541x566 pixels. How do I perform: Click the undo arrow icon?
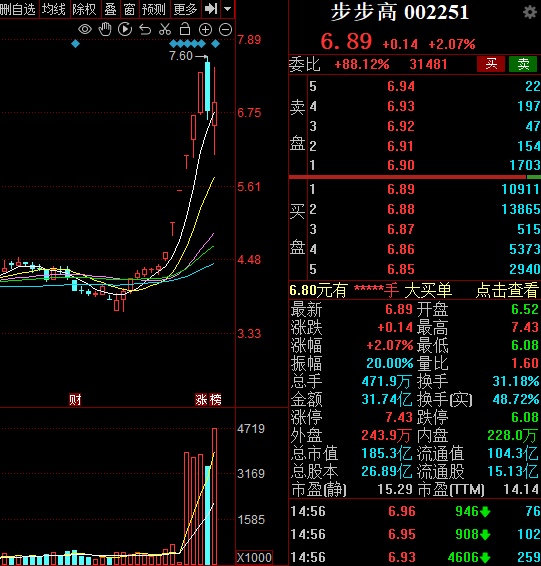(145, 30)
